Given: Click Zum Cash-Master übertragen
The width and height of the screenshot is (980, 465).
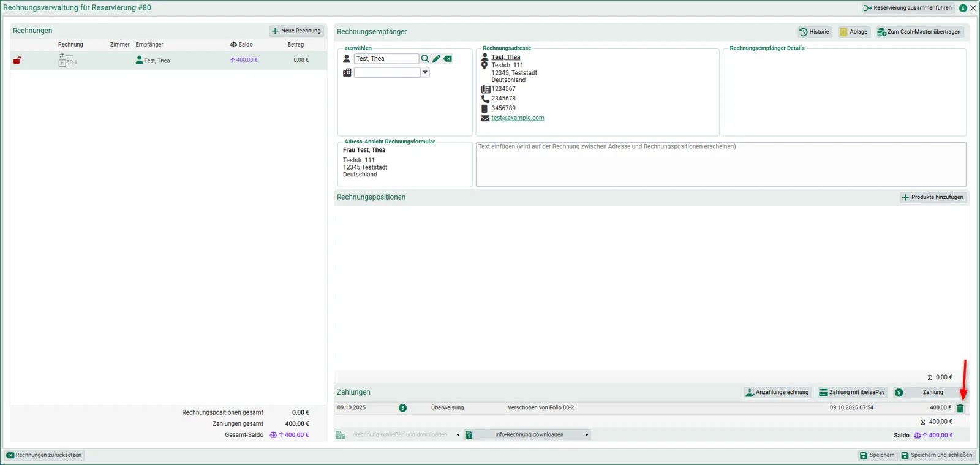Looking at the screenshot, I should click(x=919, y=32).
